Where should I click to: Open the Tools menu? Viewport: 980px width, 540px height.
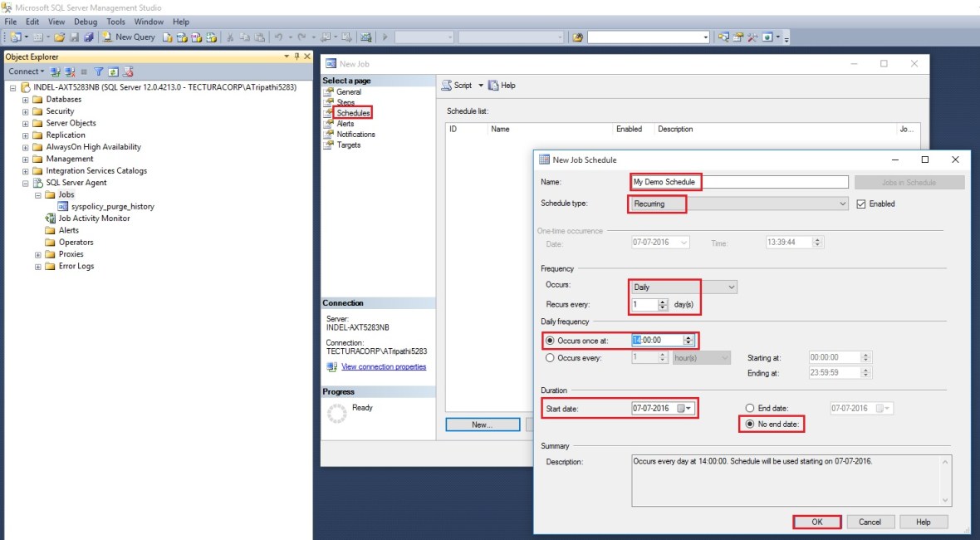tap(115, 22)
